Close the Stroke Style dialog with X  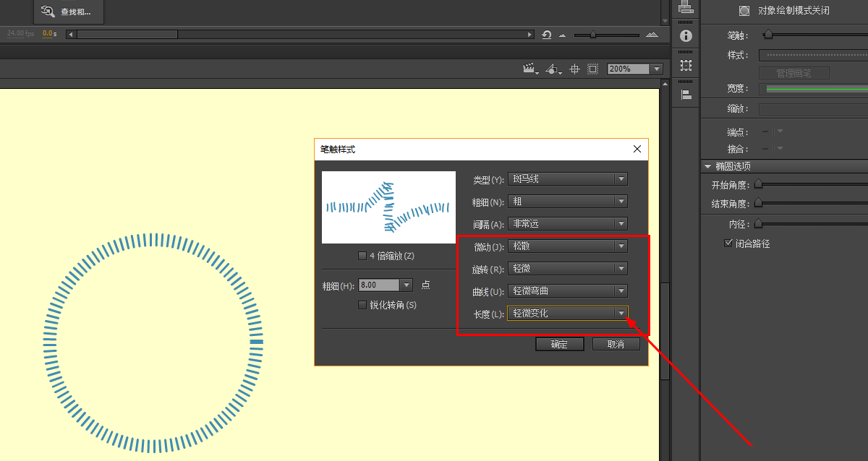coord(637,149)
